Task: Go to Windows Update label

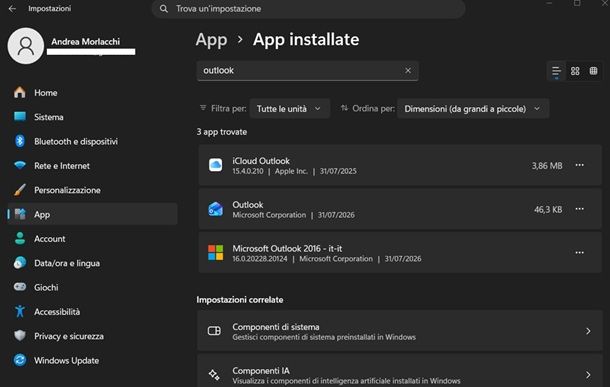Action: coord(67,360)
